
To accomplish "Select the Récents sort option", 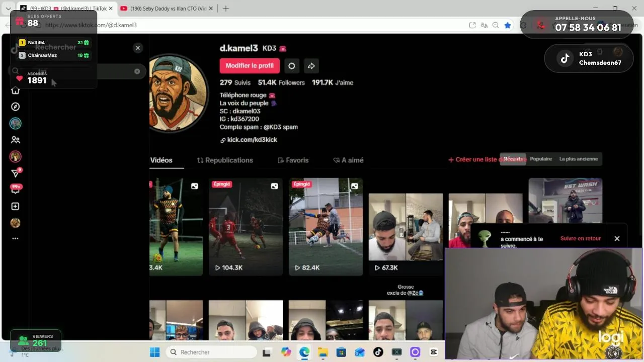I will coord(513,159).
